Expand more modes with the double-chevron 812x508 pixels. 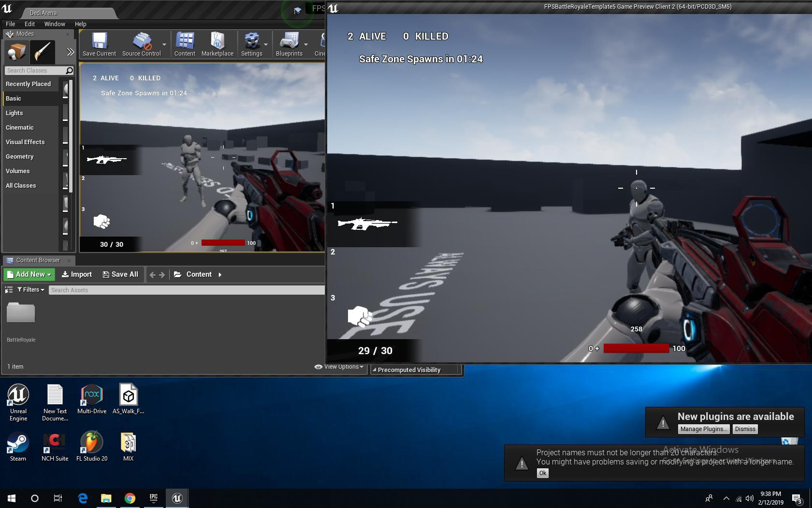(71, 52)
